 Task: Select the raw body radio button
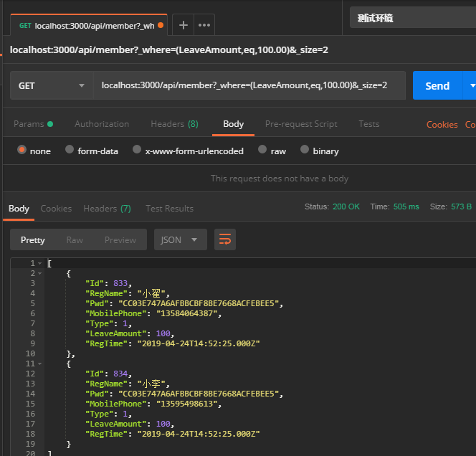[x=262, y=151]
